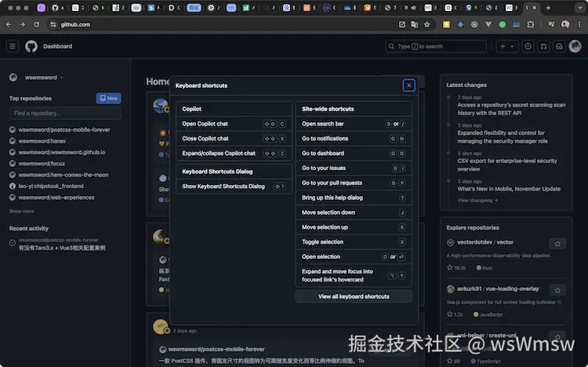The width and height of the screenshot is (588, 367).
Task: Star the vue-loading-overlay repository
Action: coord(557,290)
